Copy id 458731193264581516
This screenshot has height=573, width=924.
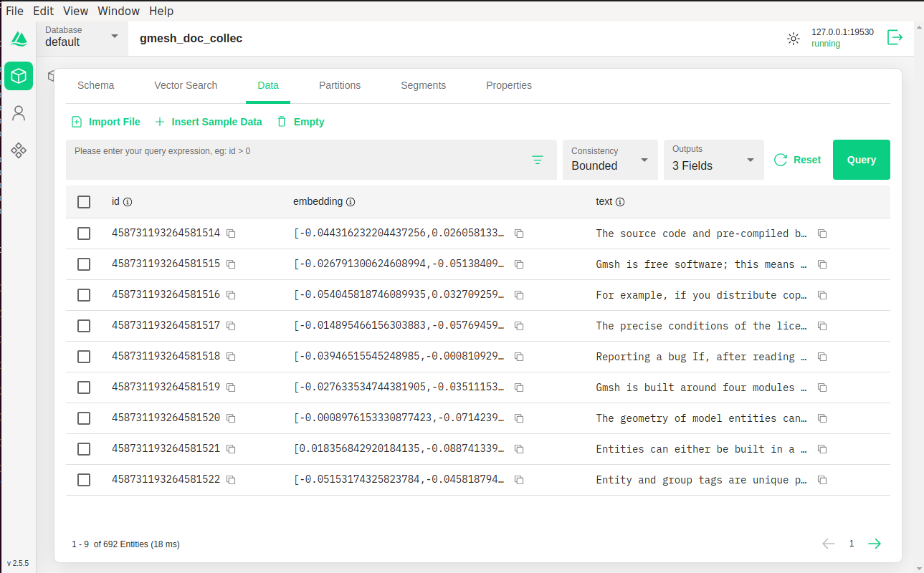(x=231, y=295)
